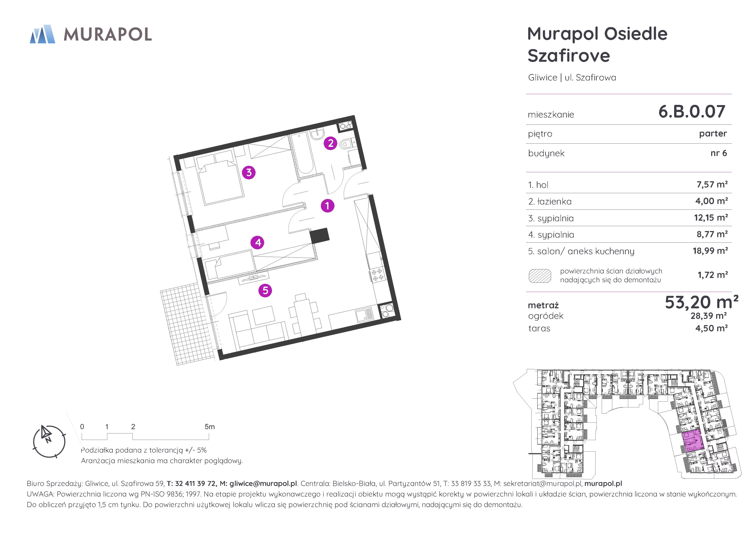Click the bathroom sink symbol
Image resolution: width=756 pixels, height=534 pixels.
pos(317,134)
